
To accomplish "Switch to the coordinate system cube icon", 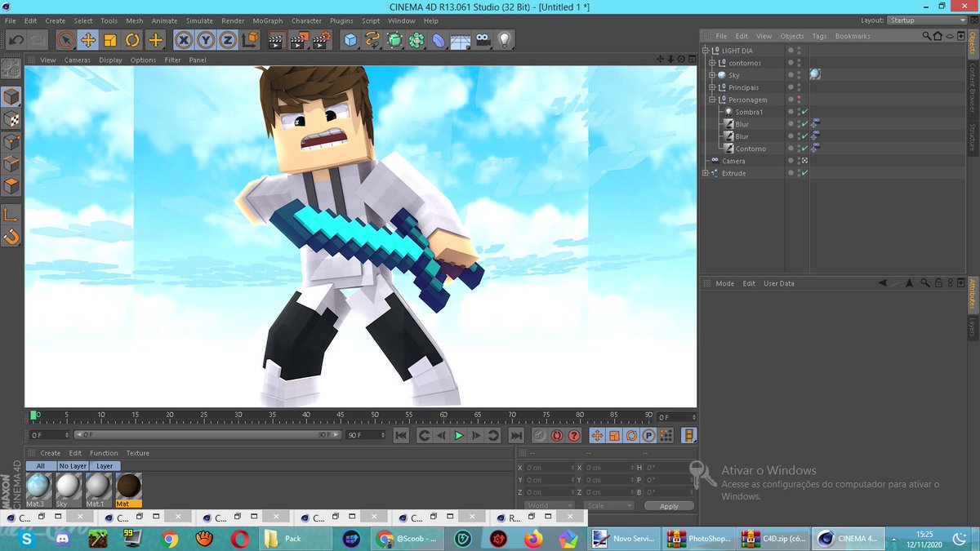I will [251, 39].
